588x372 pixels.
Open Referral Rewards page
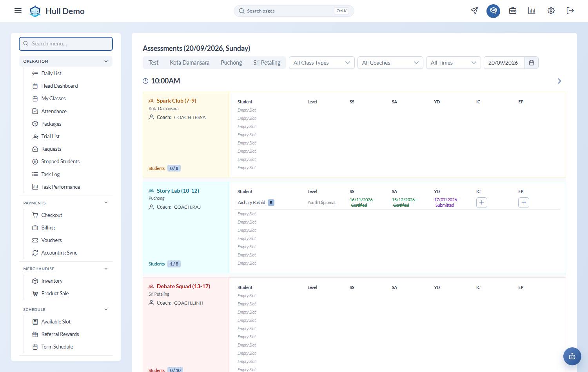60,334
